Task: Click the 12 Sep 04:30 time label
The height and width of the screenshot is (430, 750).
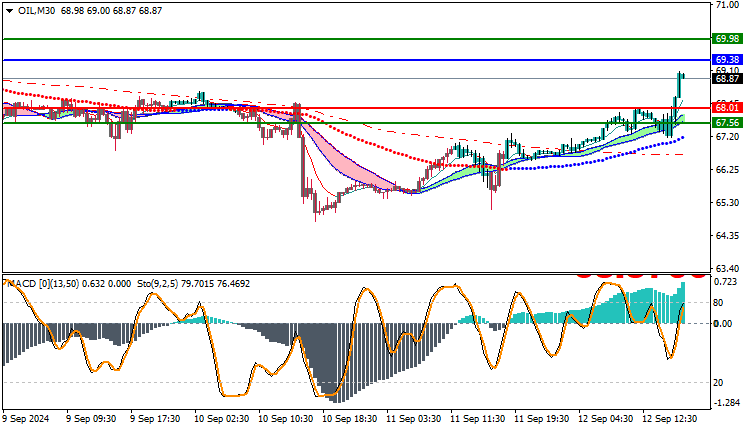Action: [x=606, y=419]
